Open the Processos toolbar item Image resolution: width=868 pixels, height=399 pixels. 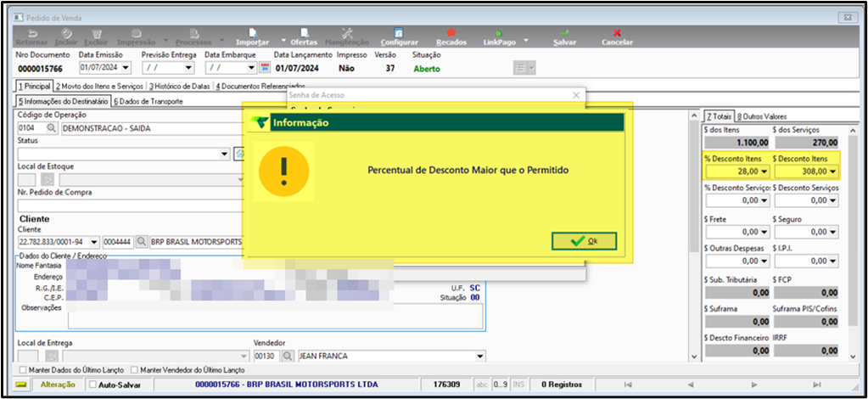point(193,37)
